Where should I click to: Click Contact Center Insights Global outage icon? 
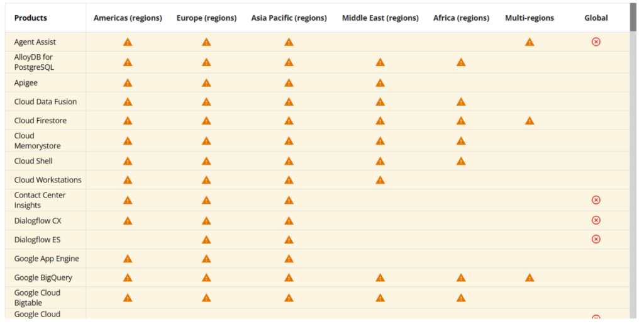point(596,200)
